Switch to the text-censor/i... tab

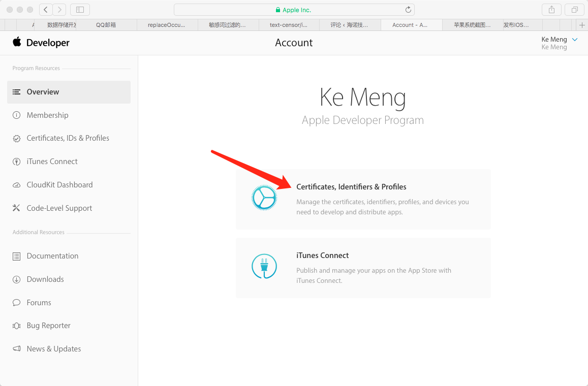click(289, 25)
